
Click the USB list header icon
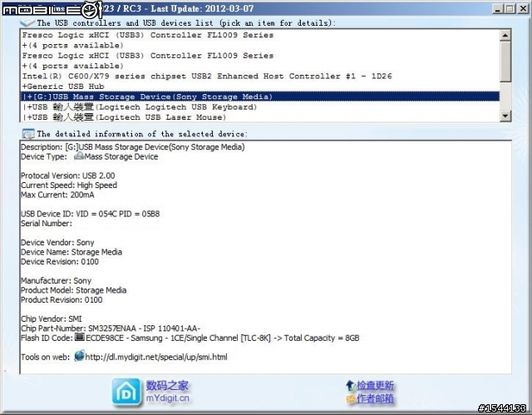[x=27, y=22]
